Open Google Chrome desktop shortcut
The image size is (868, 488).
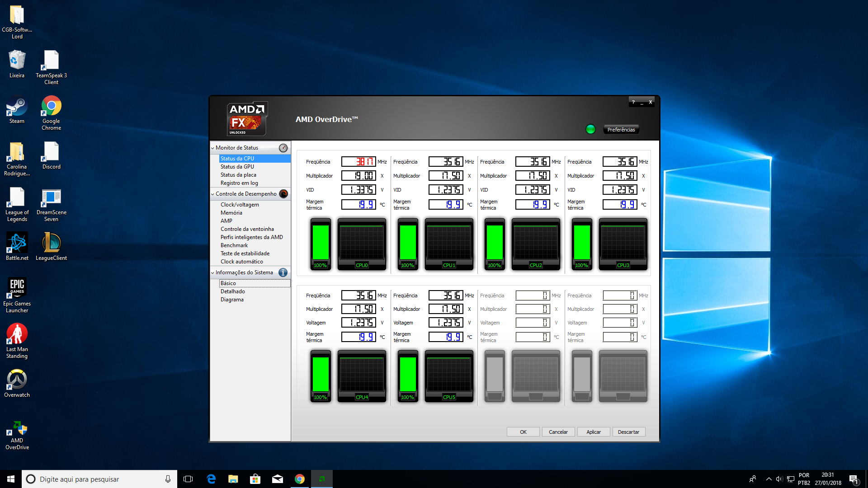[x=51, y=113]
